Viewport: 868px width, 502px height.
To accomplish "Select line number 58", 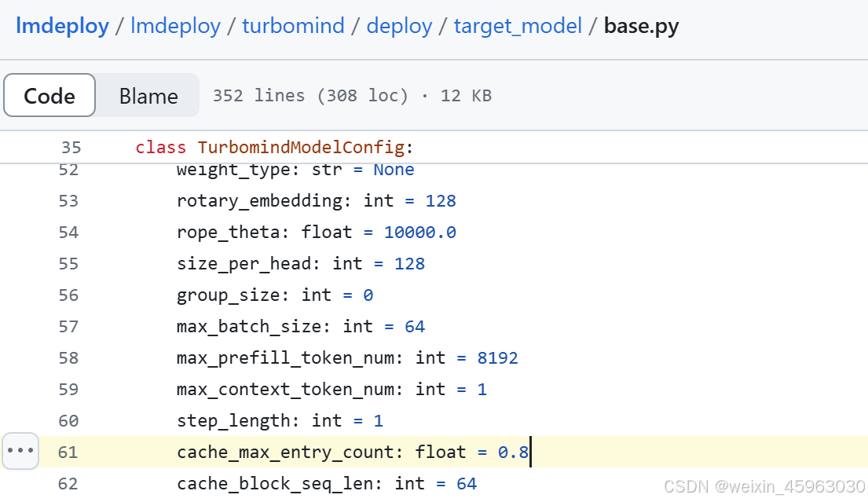I will [68, 358].
